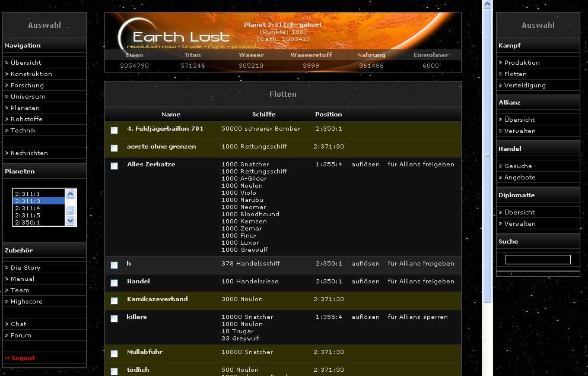The height and width of the screenshot is (376, 588).
Task: Open the Manual link
Action: pyautogui.click(x=23, y=279)
